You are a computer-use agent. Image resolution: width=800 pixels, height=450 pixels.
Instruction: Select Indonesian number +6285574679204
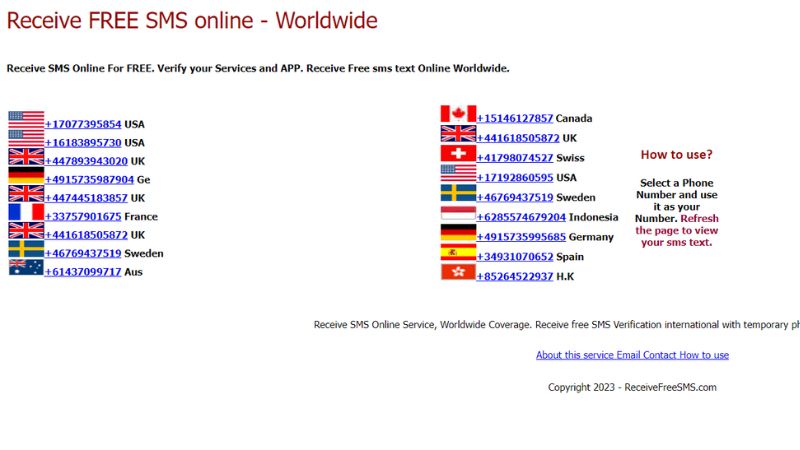(x=521, y=217)
